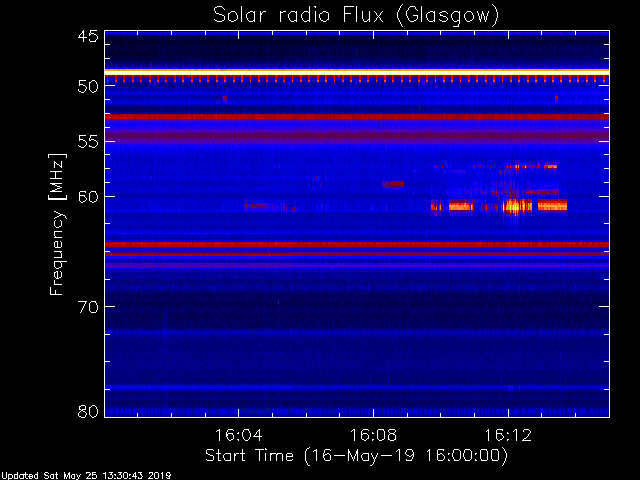Click the 45 frequency tick label
The height and width of the screenshot is (480, 640).
88,36
